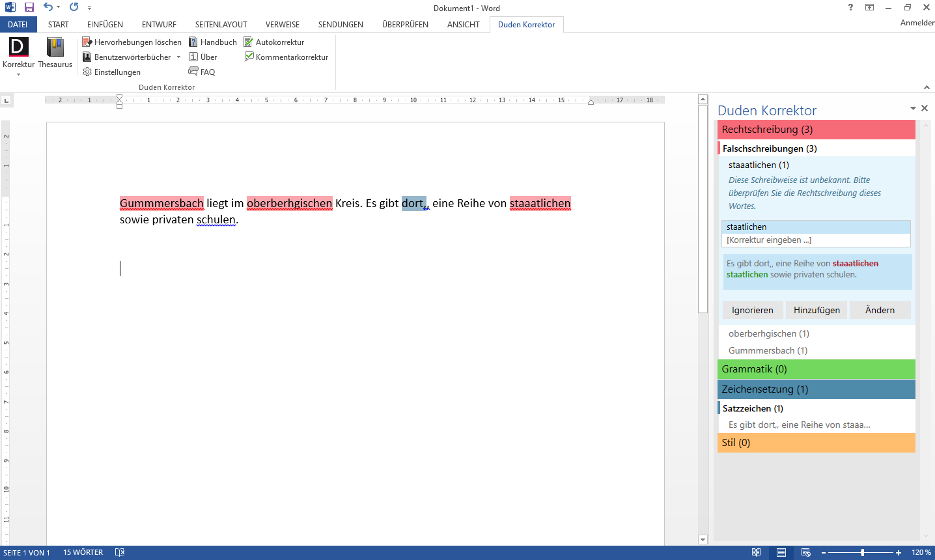The width and height of the screenshot is (935, 560).
Task: Save the document with the save icon
Action: 29,7
